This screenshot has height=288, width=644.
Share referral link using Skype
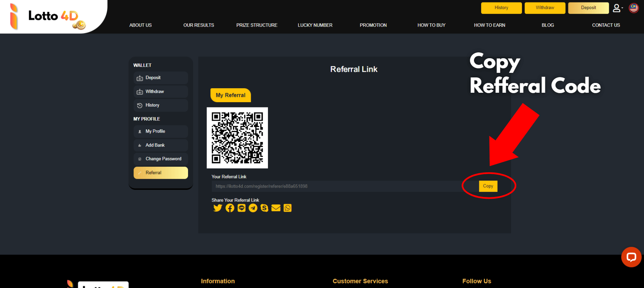(x=264, y=208)
